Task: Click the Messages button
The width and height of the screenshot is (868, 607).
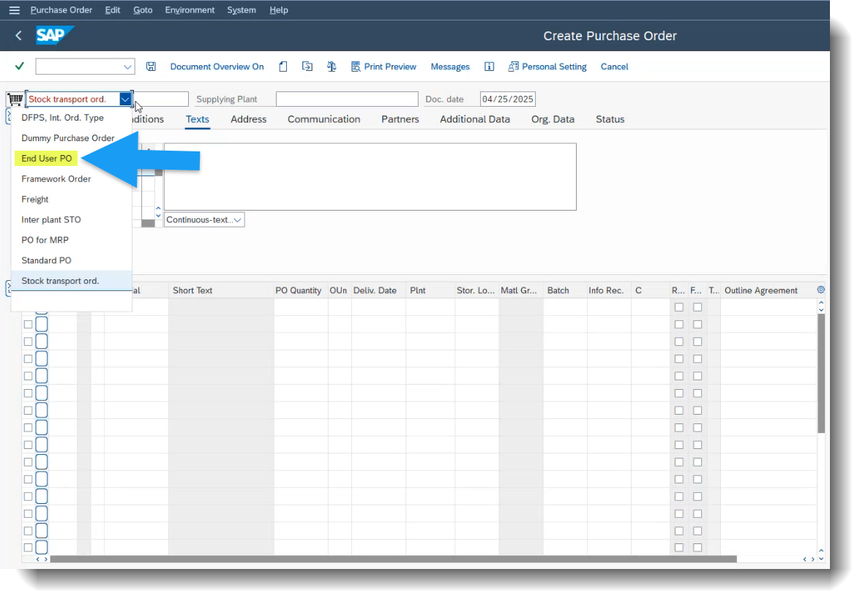Action: tap(450, 67)
